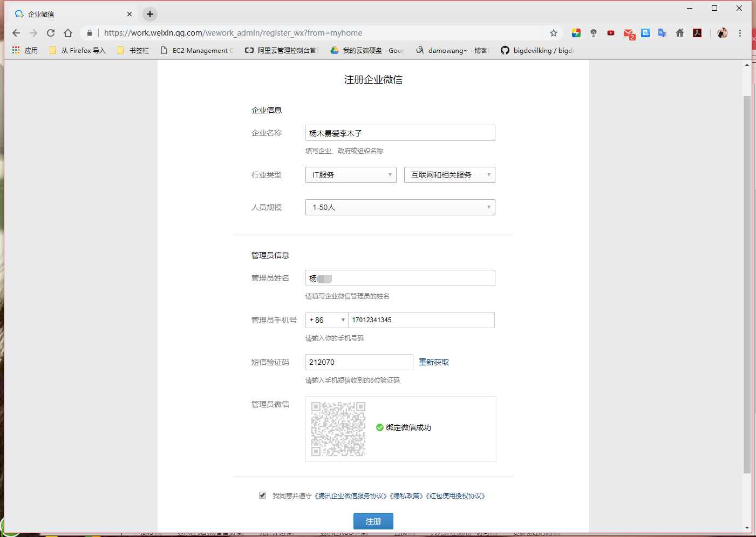Click the page vertical scrollbar thumb
The width and height of the screenshot is (756, 537).
[x=747, y=284]
